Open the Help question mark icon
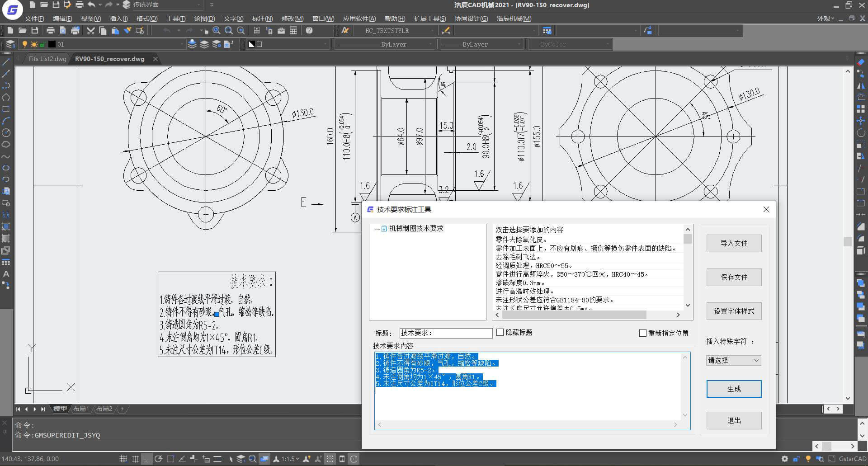Viewport: 868px width, 466px height. coord(309,31)
